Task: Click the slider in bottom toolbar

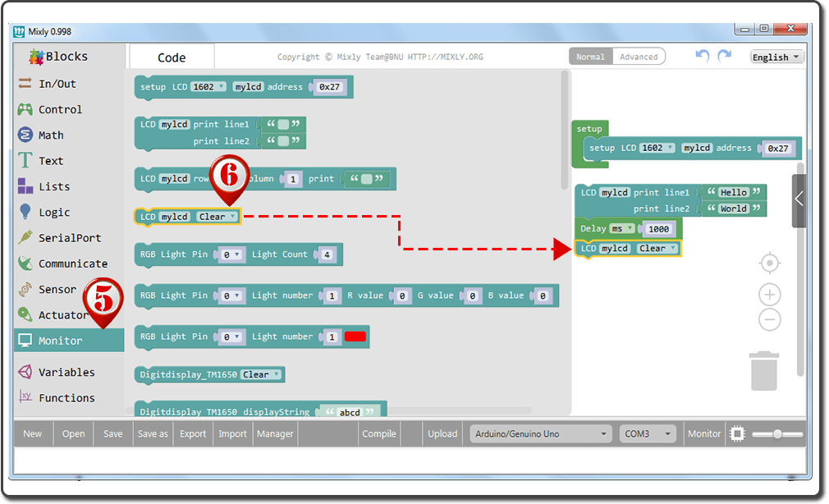Action: click(778, 433)
